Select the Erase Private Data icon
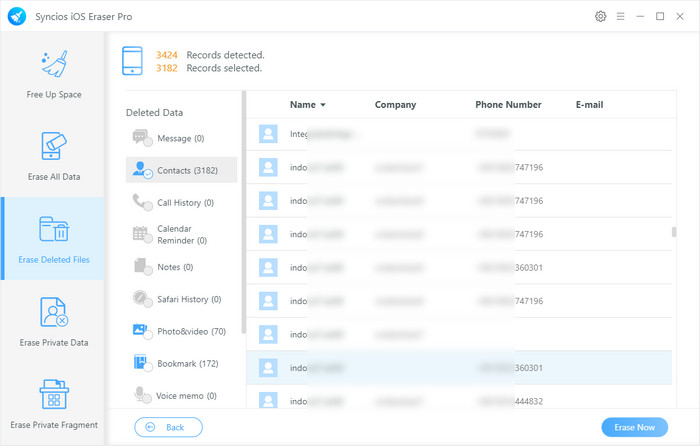Viewport: 700px width, 446px height. coord(54,312)
